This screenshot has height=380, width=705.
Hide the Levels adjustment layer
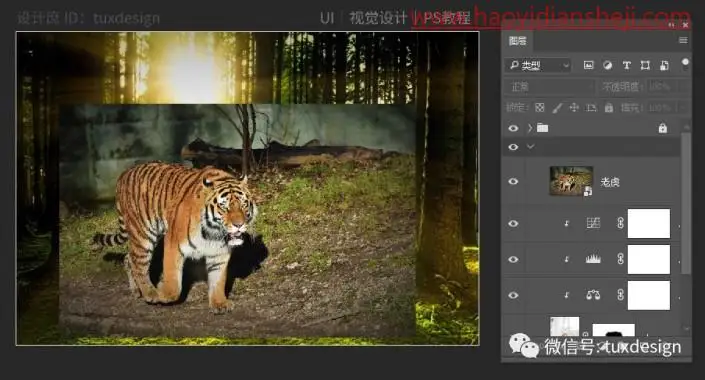tap(513, 259)
